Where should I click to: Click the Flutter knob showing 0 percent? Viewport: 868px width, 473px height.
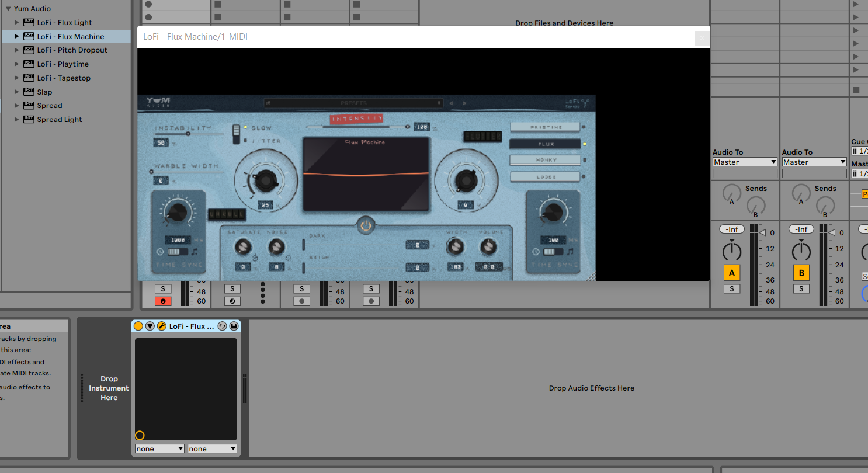point(466,179)
